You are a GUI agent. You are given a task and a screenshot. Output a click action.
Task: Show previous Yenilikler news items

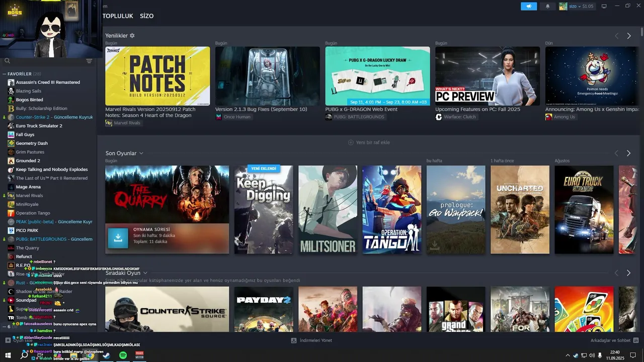coord(616,36)
